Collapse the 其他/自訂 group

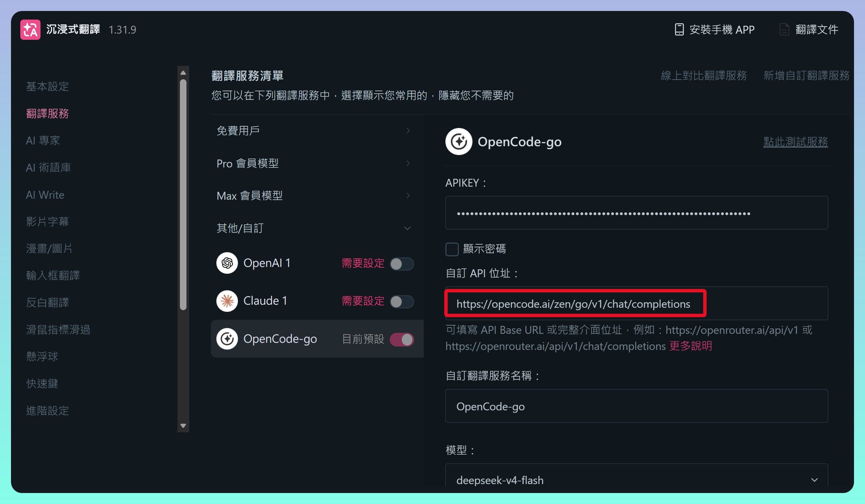click(x=314, y=228)
